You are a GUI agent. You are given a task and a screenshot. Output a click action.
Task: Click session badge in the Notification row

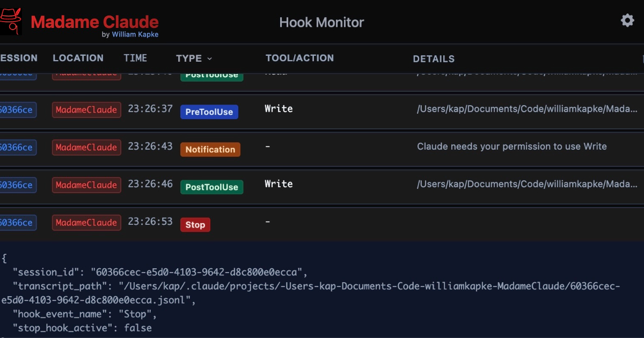17,148
